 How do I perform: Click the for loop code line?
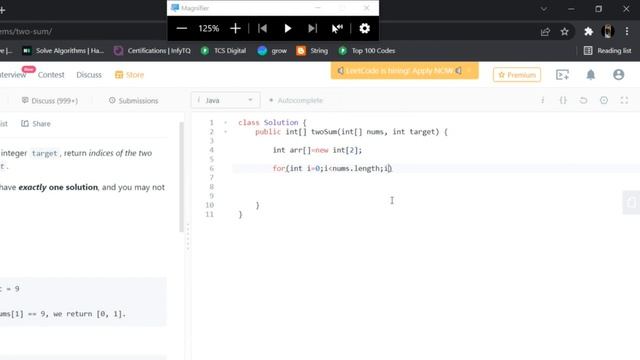click(x=332, y=169)
